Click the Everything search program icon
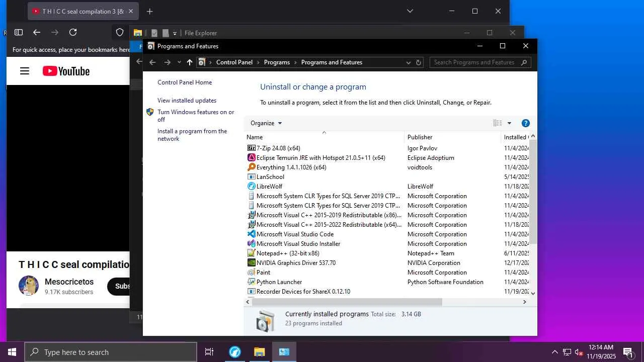644x362 pixels. coord(252,167)
